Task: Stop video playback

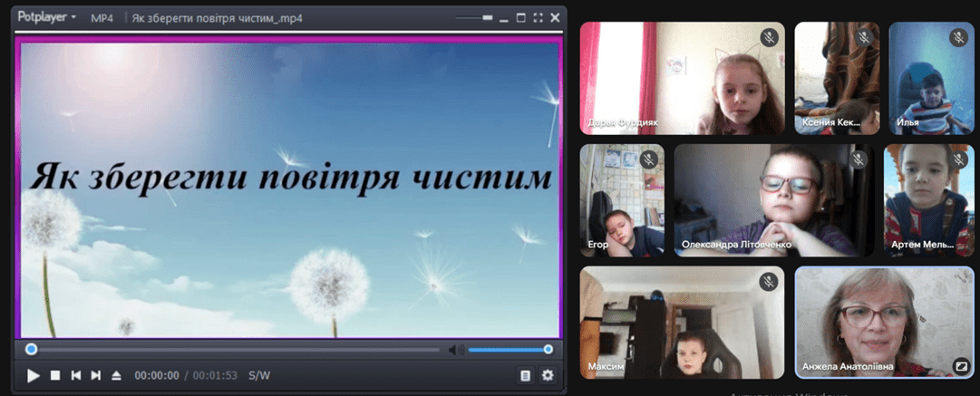Action: [x=55, y=375]
